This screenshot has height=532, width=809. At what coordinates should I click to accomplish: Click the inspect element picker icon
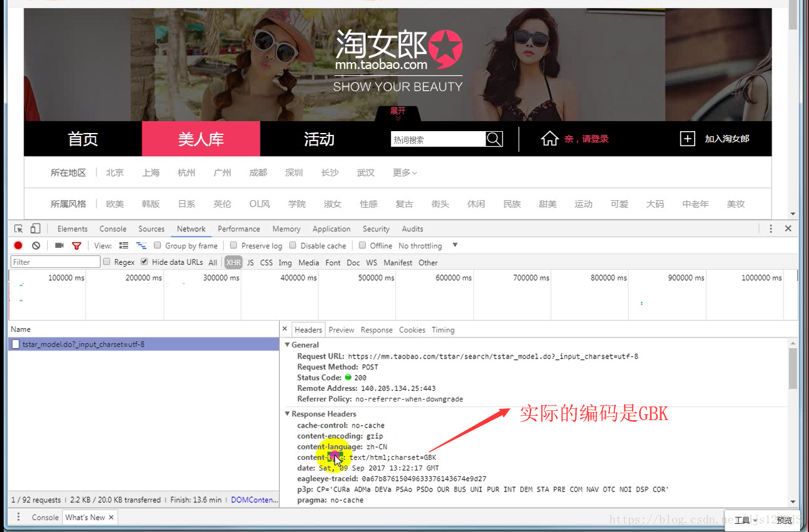(x=19, y=229)
